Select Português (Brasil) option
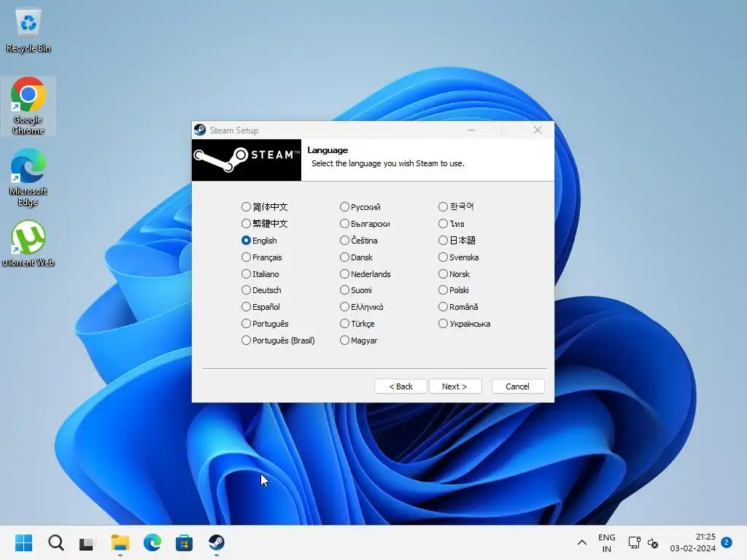The image size is (747, 560). point(278,341)
